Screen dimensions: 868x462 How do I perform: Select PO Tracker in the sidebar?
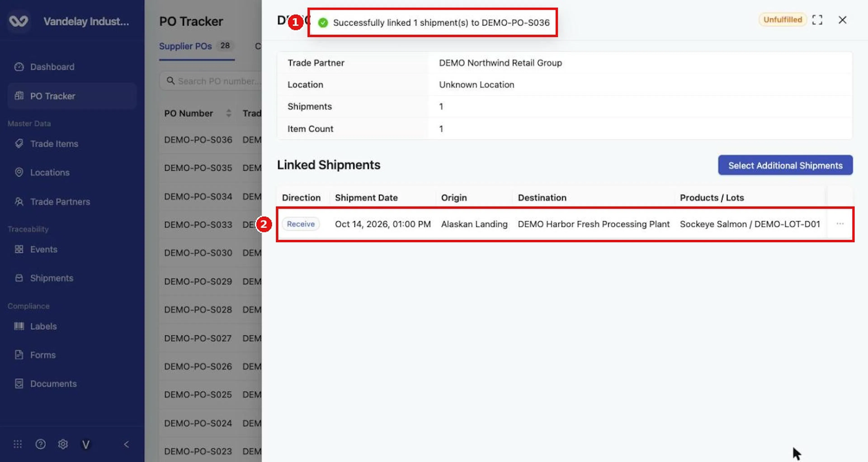pos(72,96)
